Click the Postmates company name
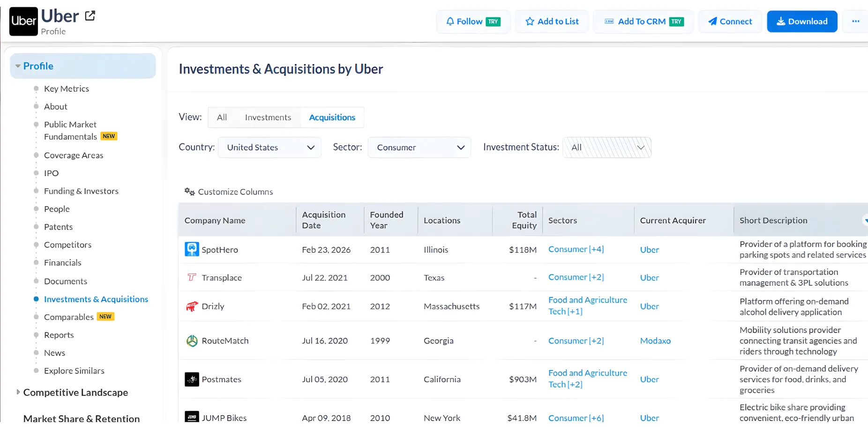 coord(221,379)
